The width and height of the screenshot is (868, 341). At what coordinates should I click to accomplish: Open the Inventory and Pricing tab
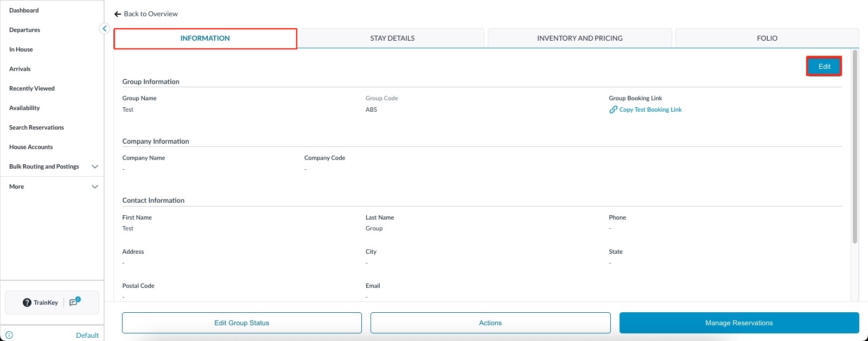coord(579,38)
